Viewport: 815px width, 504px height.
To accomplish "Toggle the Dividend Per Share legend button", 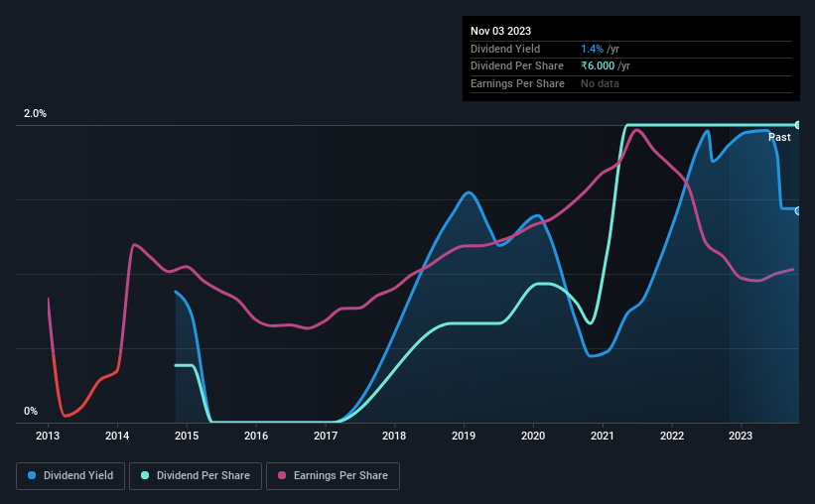I will (x=196, y=476).
